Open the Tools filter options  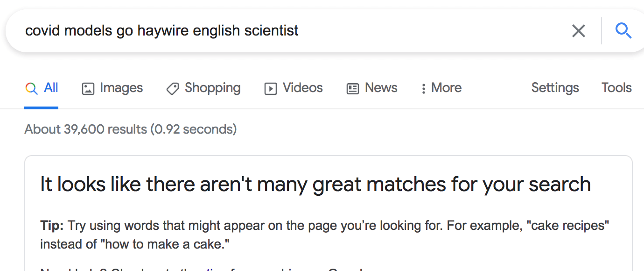(x=616, y=88)
